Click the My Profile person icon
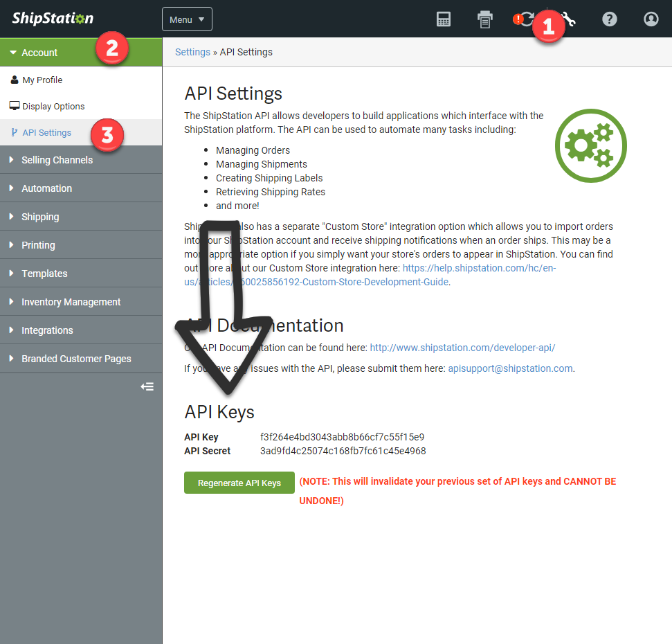The height and width of the screenshot is (644, 672). tap(15, 79)
